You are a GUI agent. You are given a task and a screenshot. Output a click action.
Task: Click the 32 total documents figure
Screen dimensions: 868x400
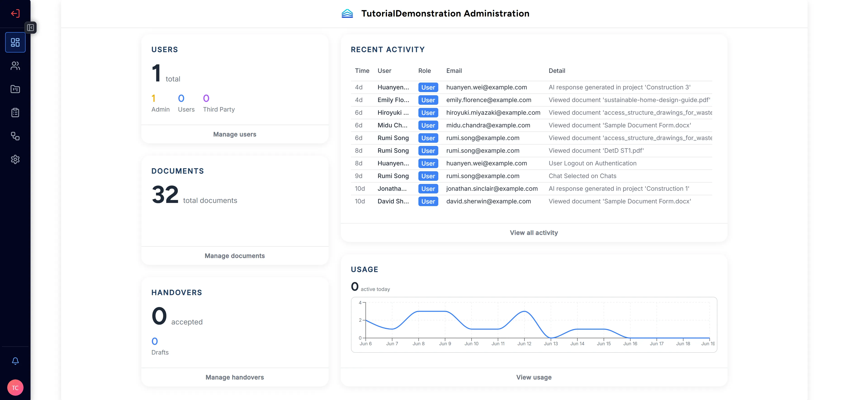[165, 195]
